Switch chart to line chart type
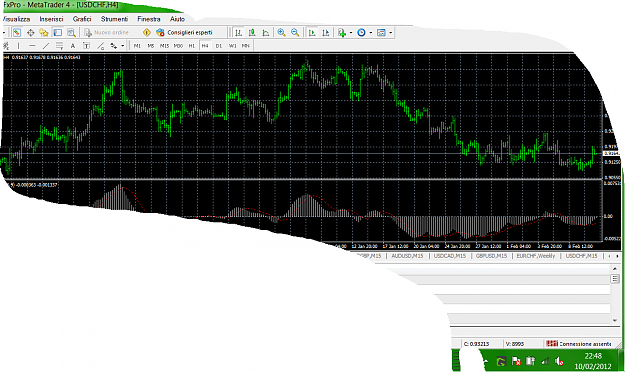 [x=265, y=33]
